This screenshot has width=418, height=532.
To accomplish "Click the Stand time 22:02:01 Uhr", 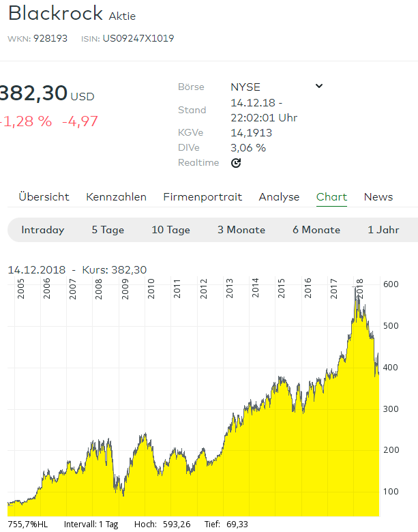I will tap(264, 118).
